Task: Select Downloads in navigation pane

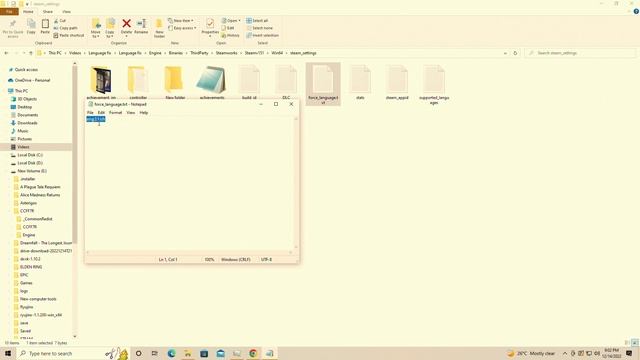Action: coord(27,123)
